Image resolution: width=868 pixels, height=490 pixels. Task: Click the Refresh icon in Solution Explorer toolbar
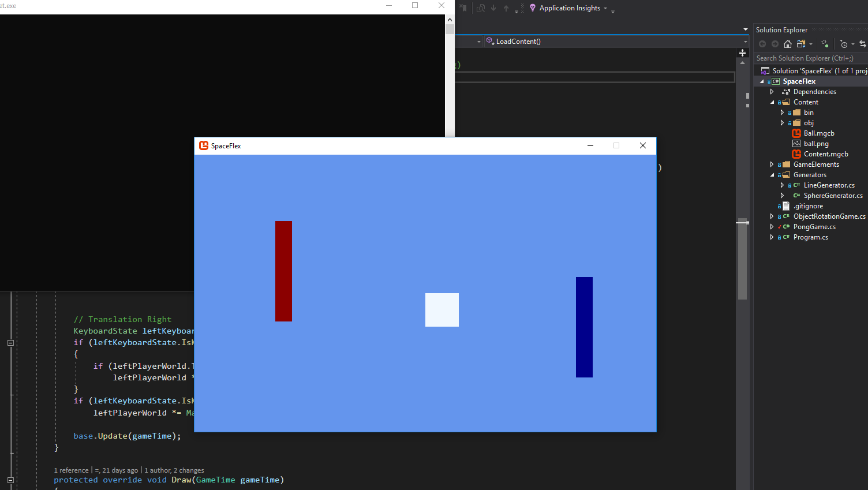point(825,44)
